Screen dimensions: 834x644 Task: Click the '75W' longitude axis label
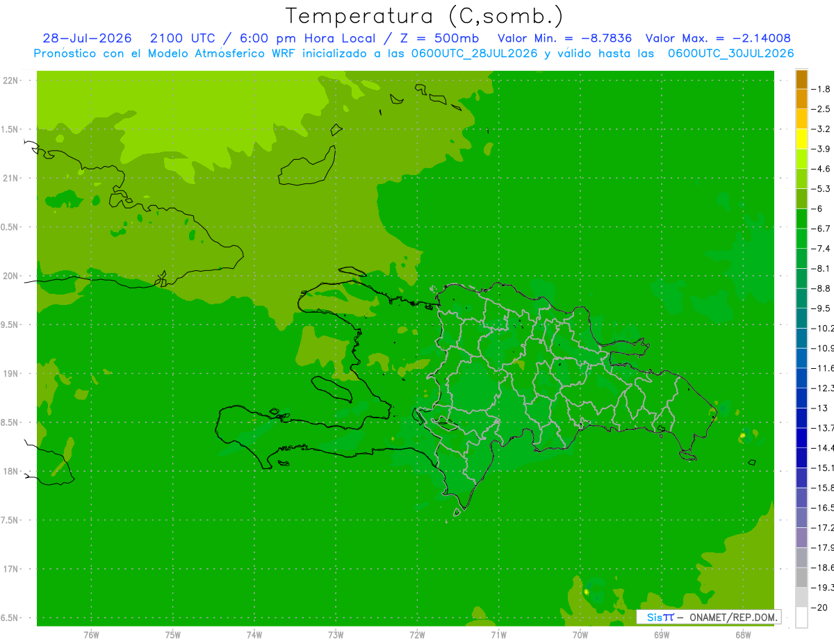pos(173,635)
